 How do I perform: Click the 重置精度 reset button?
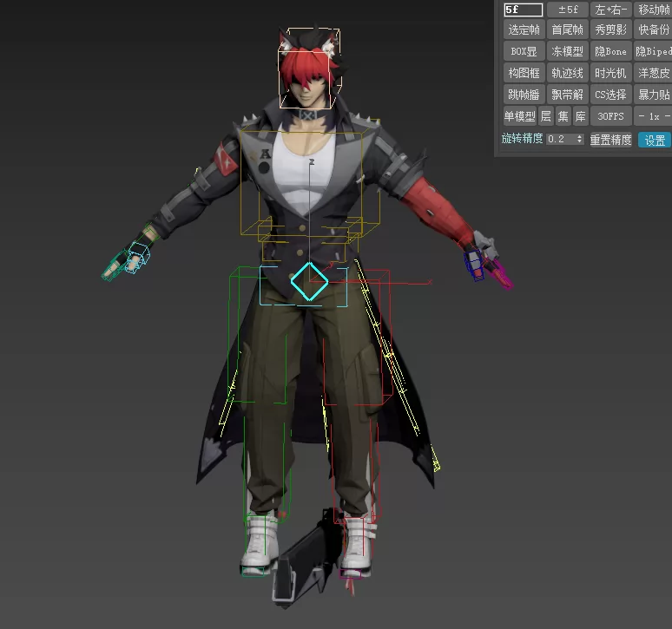point(610,140)
